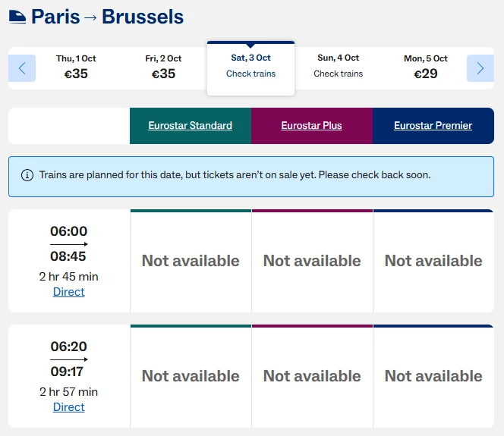This screenshot has height=436, width=504.
Task: Click Premier Not available cell for 06:20 train
Action: click(433, 376)
